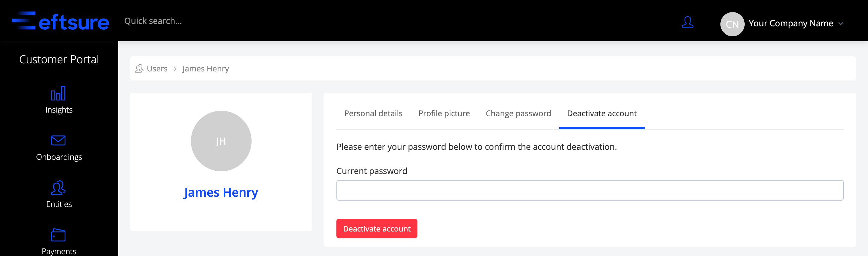
Task: Switch to the Profile picture tab
Action: 444,113
